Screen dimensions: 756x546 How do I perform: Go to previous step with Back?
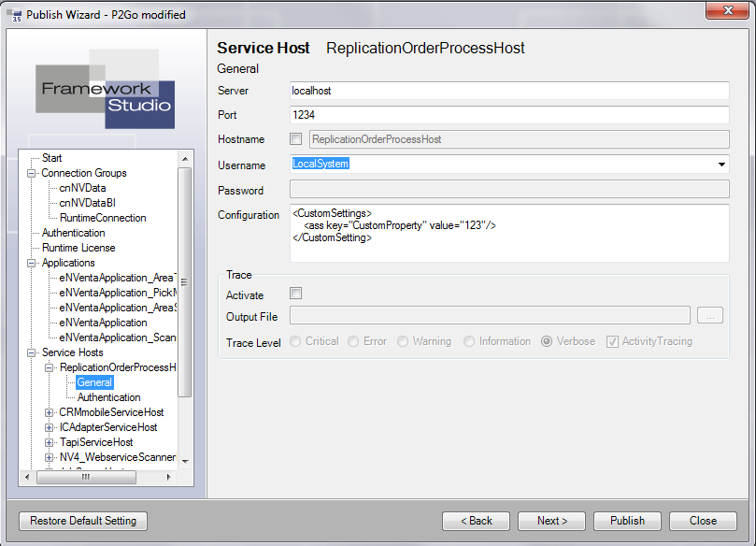coord(476,521)
